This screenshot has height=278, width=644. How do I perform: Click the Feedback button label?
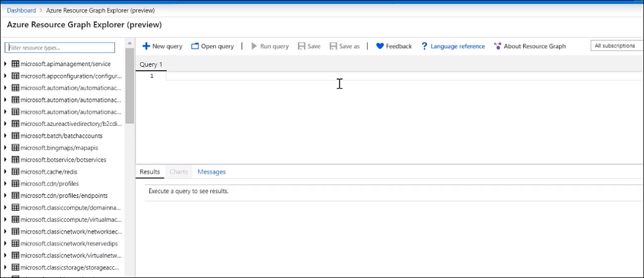point(399,46)
